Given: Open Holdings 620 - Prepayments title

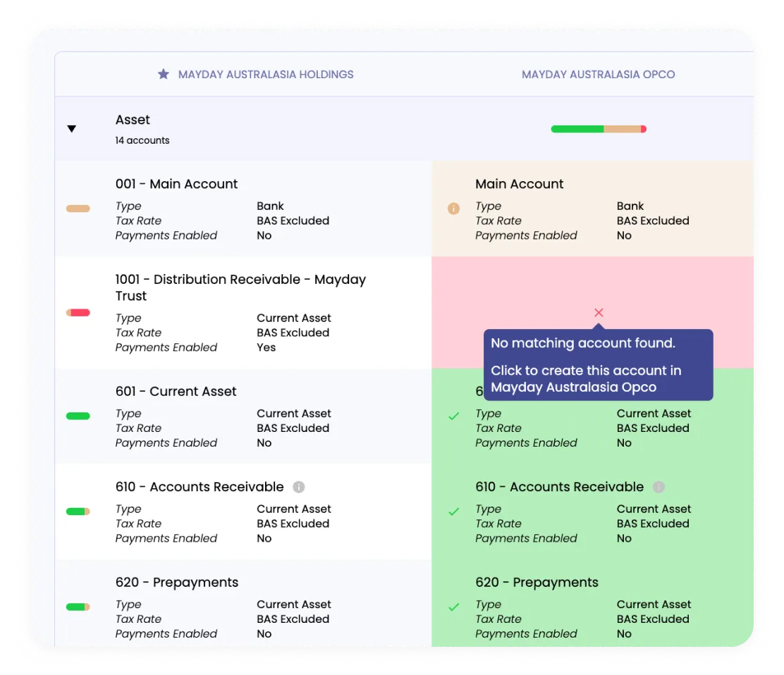Looking at the screenshot, I should (176, 583).
